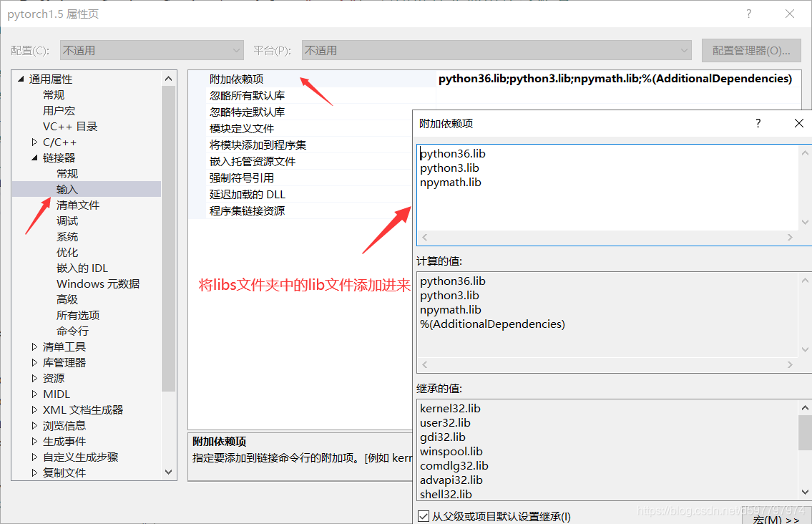Image resolution: width=812 pixels, height=524 pixels.
Task: Expand the 浏览信息 node
Action: pyautogui.click(x=34, y=425)
